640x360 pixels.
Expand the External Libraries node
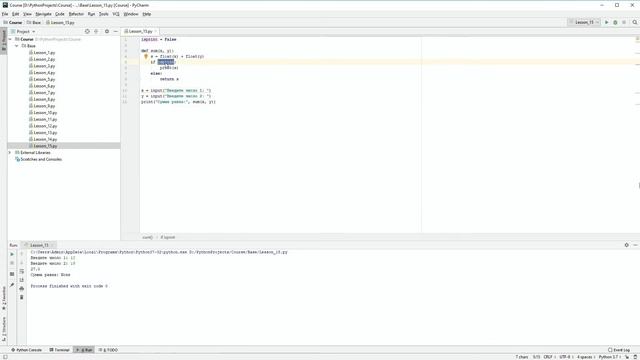10,153
